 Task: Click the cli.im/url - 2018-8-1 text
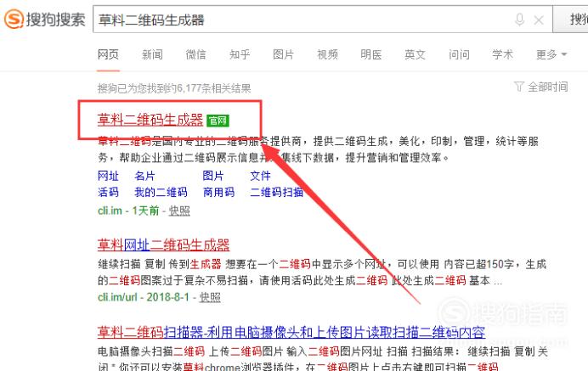[144, 297]
